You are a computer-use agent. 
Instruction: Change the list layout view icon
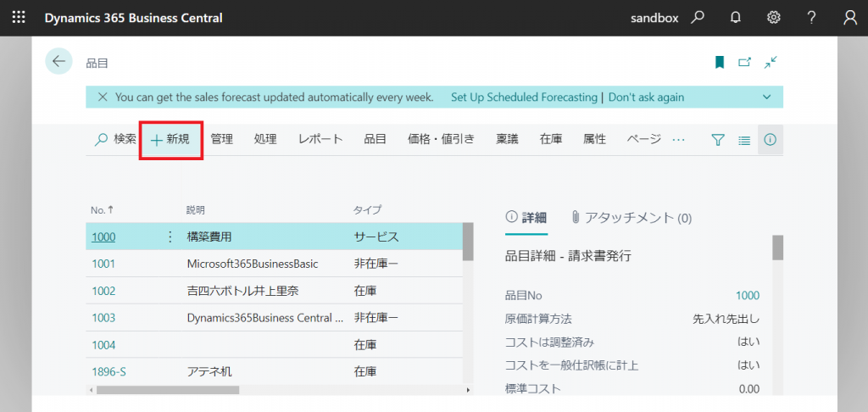[744, 140]
